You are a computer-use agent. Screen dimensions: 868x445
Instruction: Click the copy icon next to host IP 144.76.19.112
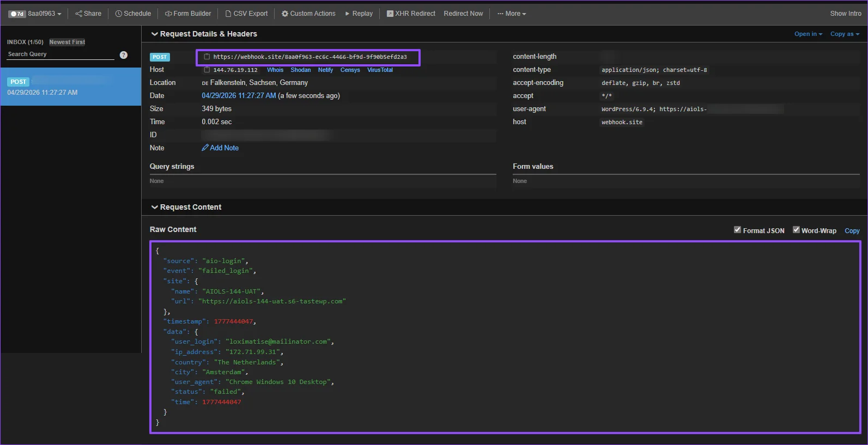pos(207,70)
